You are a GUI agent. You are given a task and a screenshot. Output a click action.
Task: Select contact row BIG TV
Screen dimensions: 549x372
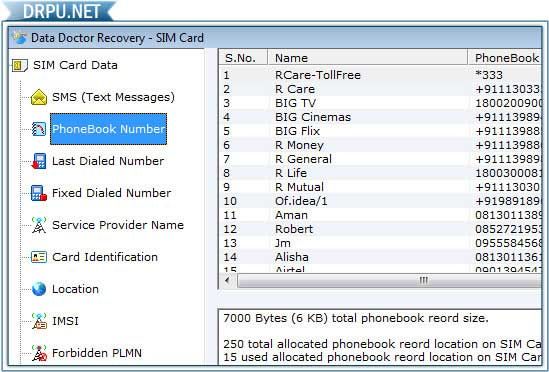point(380,103)
